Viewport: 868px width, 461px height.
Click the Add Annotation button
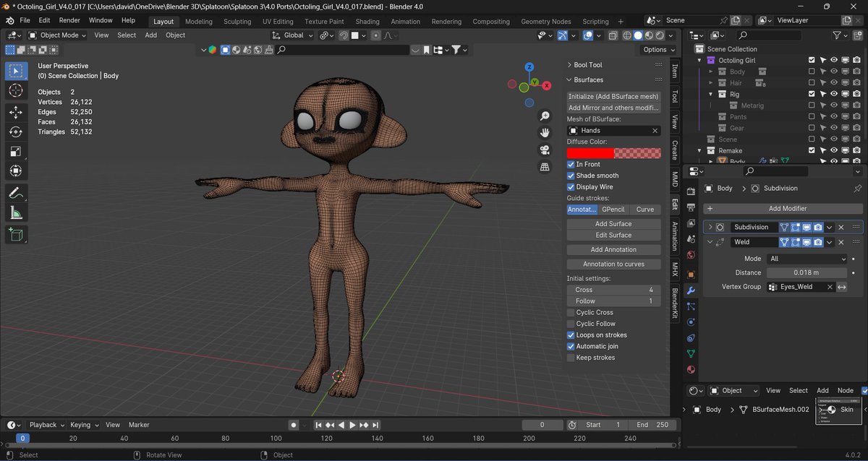pos(613,249)
